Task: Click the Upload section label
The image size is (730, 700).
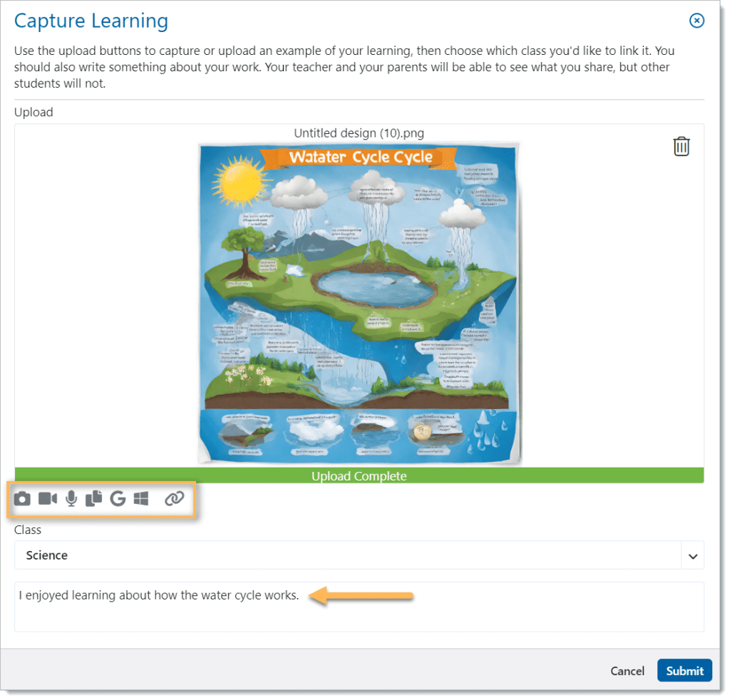Action: 34,112
